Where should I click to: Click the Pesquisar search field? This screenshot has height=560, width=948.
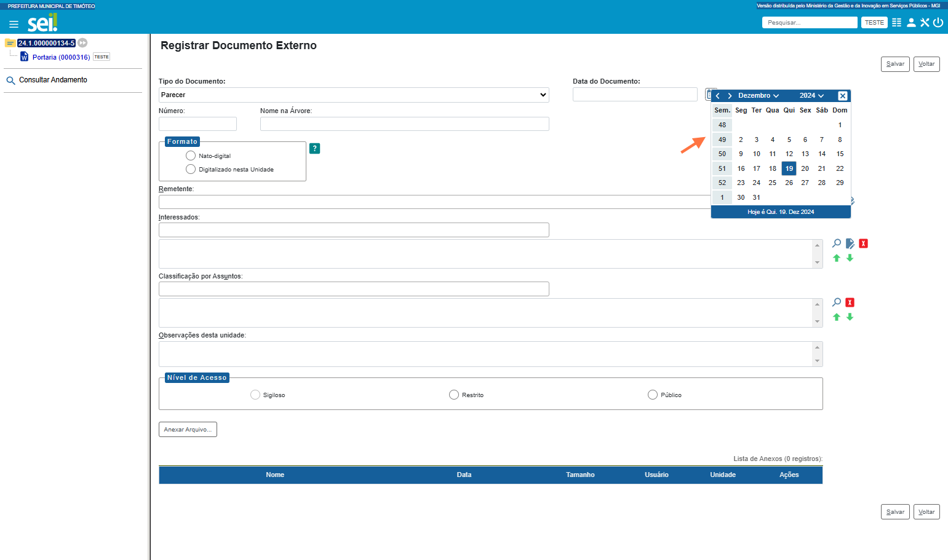(810, 23)
